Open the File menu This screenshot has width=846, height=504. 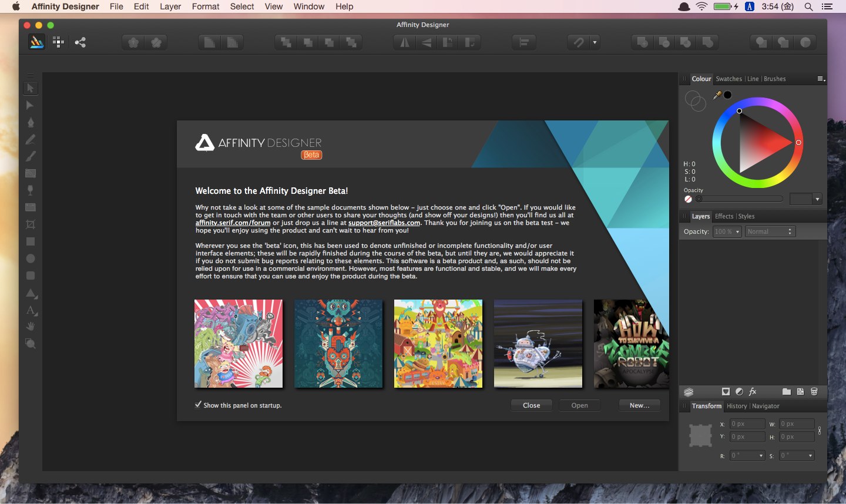point(116,6)
